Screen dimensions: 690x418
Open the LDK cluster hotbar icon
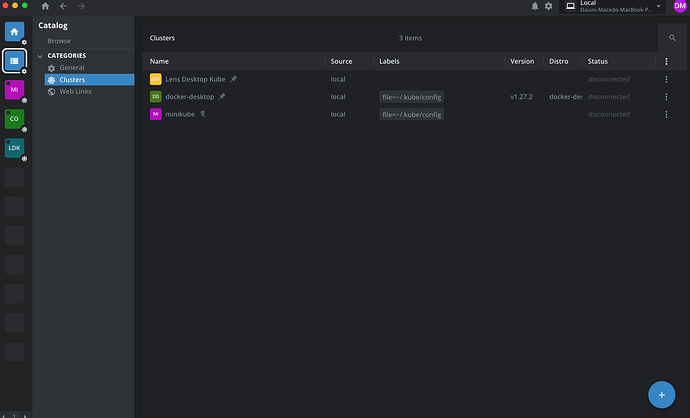click(14, 148)
